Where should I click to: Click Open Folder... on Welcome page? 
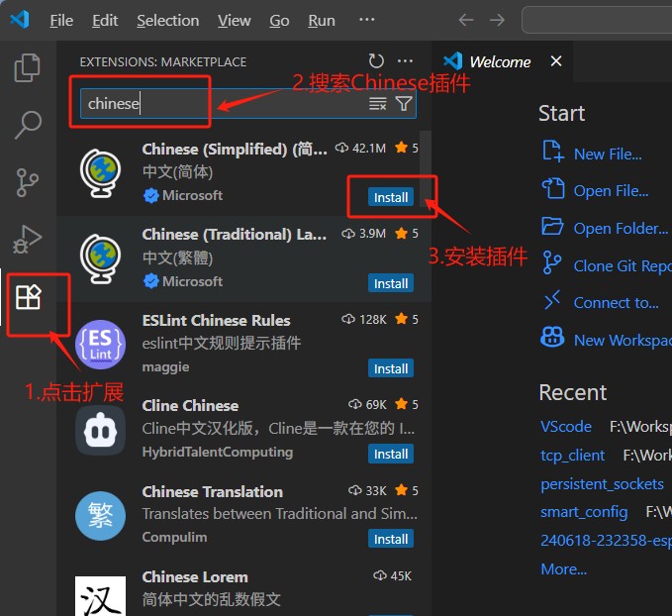tap(621, 228)
